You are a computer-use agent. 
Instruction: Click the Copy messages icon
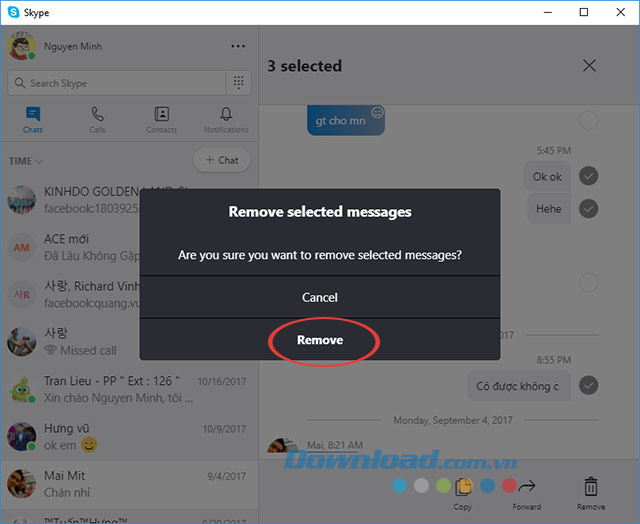[463, 493]
